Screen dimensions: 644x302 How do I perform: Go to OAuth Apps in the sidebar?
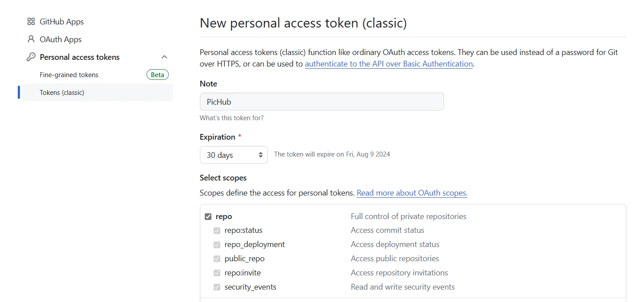60,39
